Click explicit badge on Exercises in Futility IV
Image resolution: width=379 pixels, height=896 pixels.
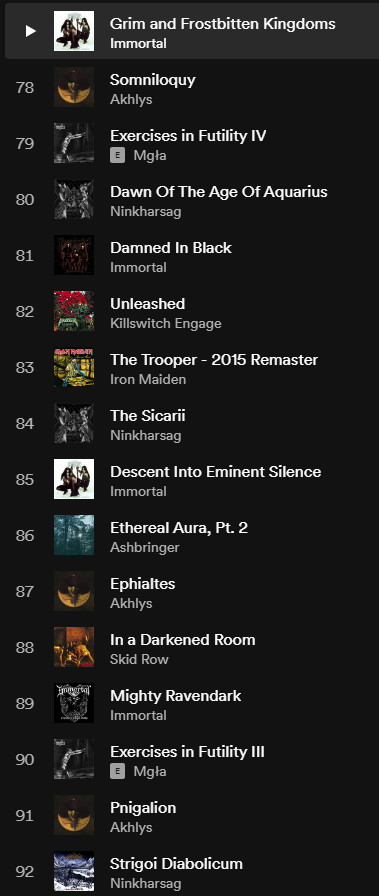pyautogui.click(x=118, y=155)
